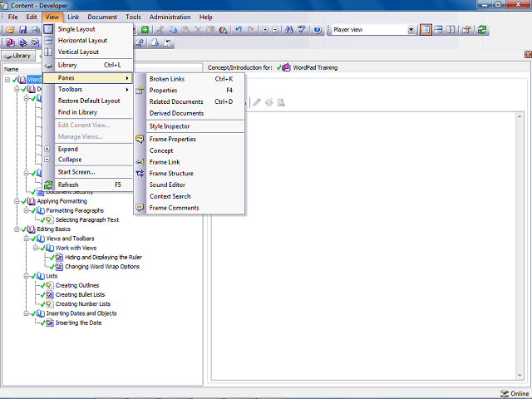
Task: Click the ABC spell check icon
Action: click(x=302, y=30)
